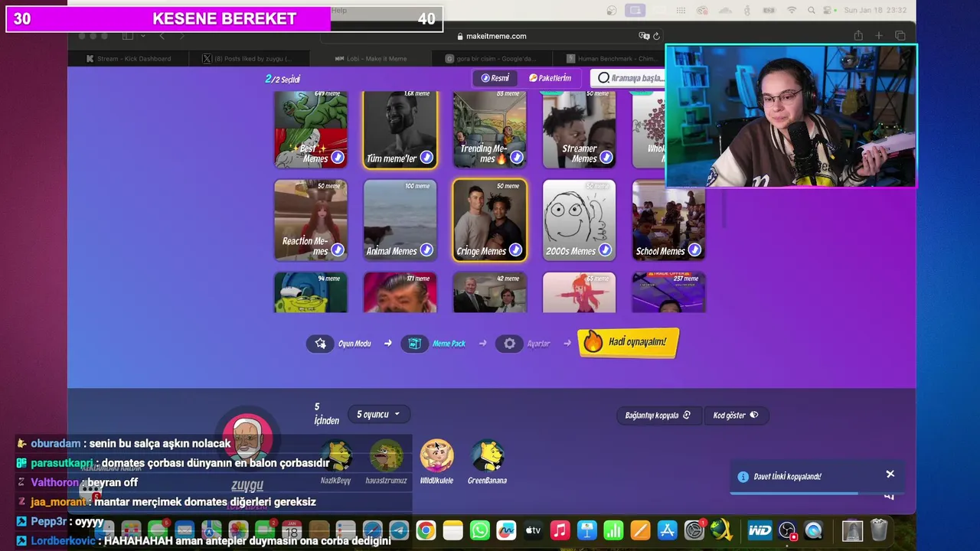
Task: Click the GreenBanana player avatar
Action: click(487, 455)
